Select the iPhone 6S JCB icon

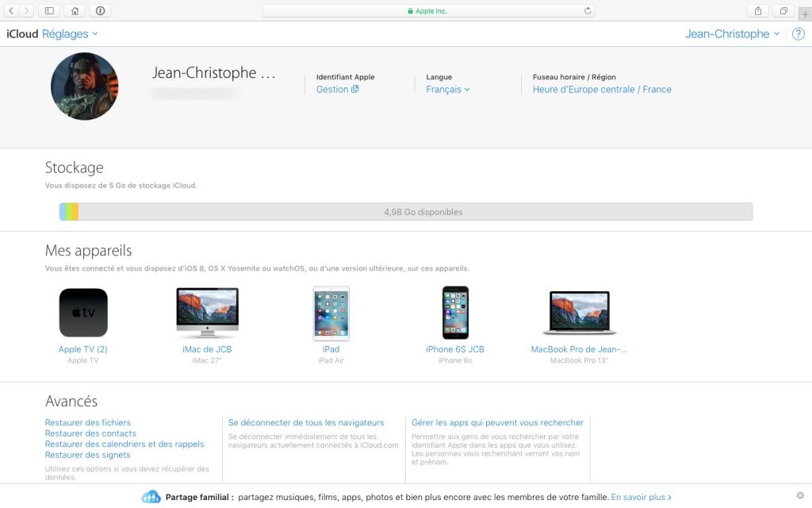coord(455,313)
